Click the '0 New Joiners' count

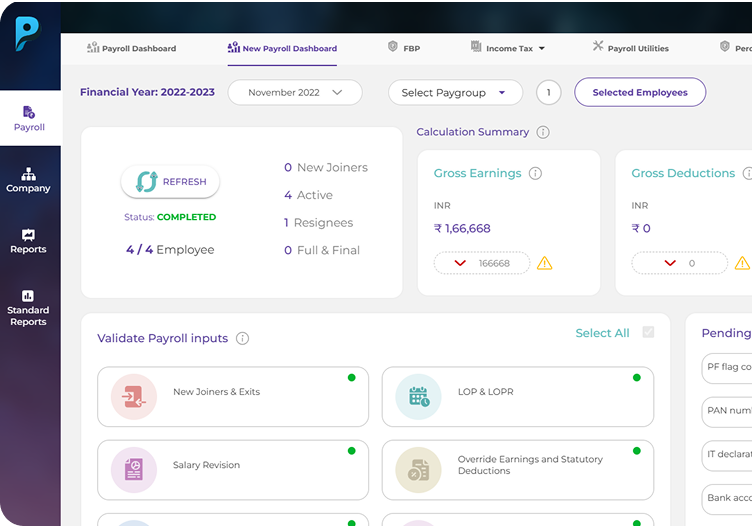click(326, 167)
